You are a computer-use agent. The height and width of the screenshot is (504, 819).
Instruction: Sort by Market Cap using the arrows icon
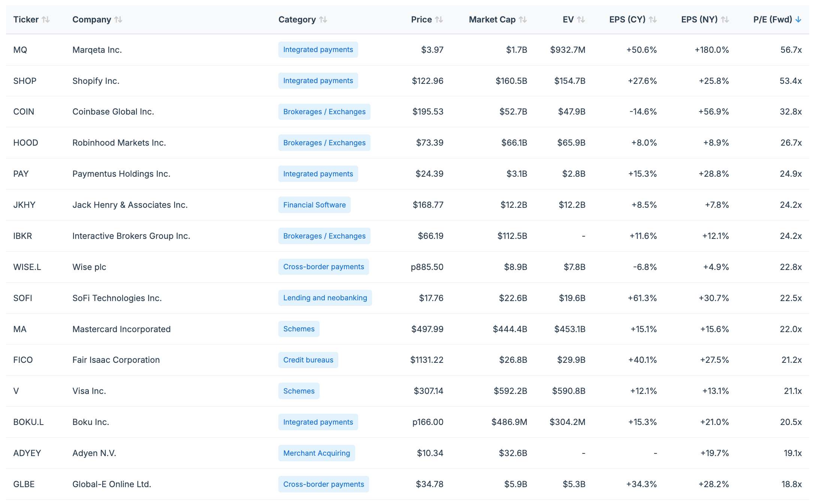click(x=523, y=19)
